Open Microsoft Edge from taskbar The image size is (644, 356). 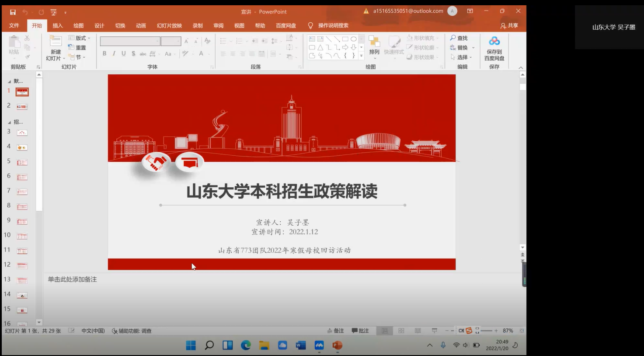click(246, 345)
